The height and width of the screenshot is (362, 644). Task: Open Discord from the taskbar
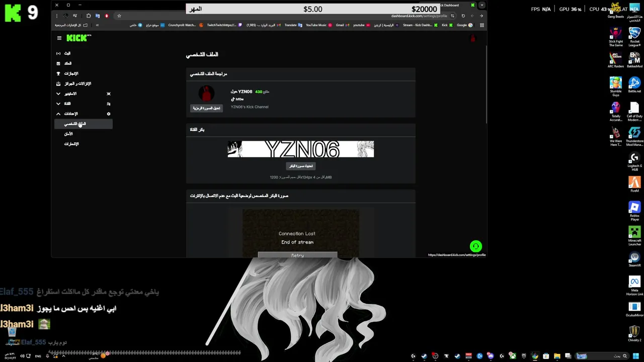[x=490, y=356]
